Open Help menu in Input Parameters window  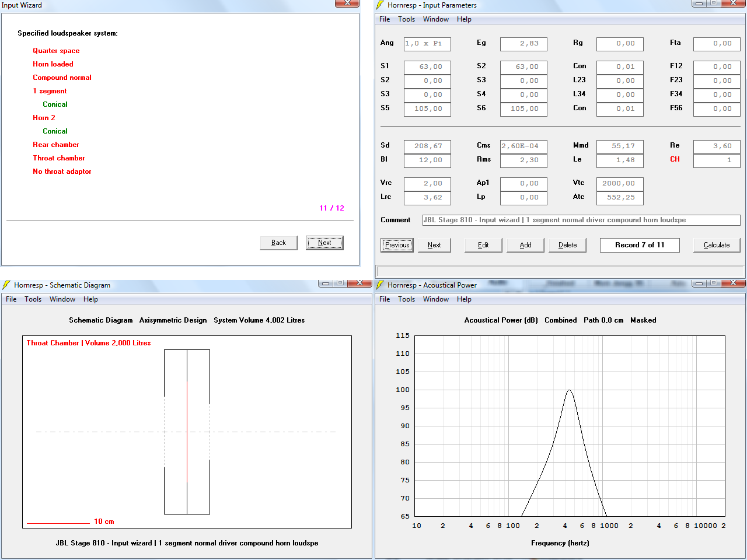(x=464, y=19)
